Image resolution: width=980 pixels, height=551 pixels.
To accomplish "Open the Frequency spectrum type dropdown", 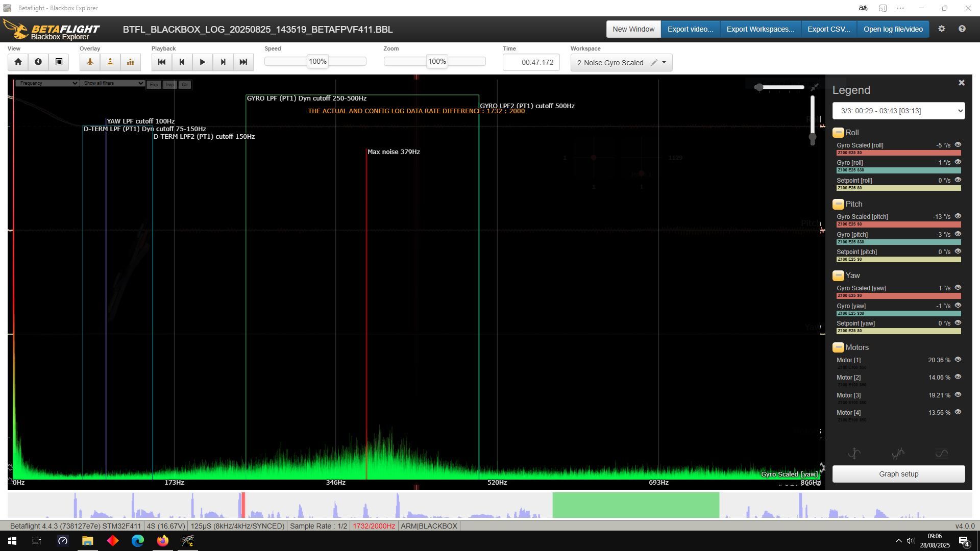I will [46, 83].
